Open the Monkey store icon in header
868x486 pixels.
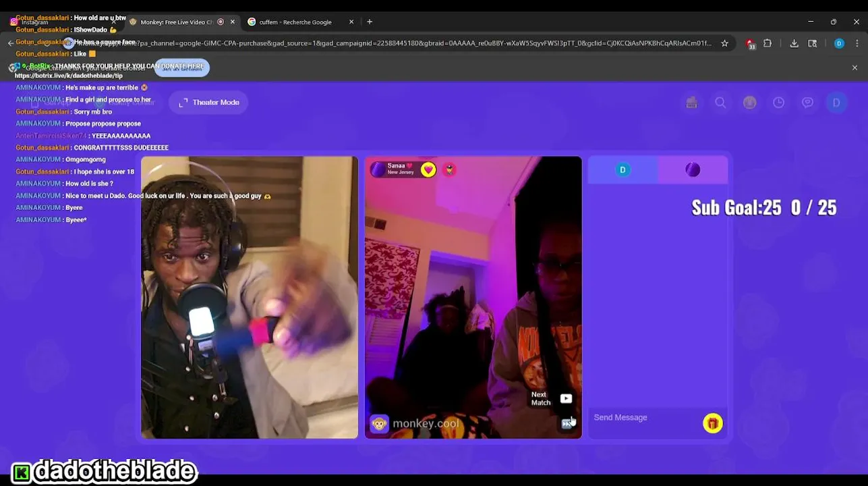[691, 103]
